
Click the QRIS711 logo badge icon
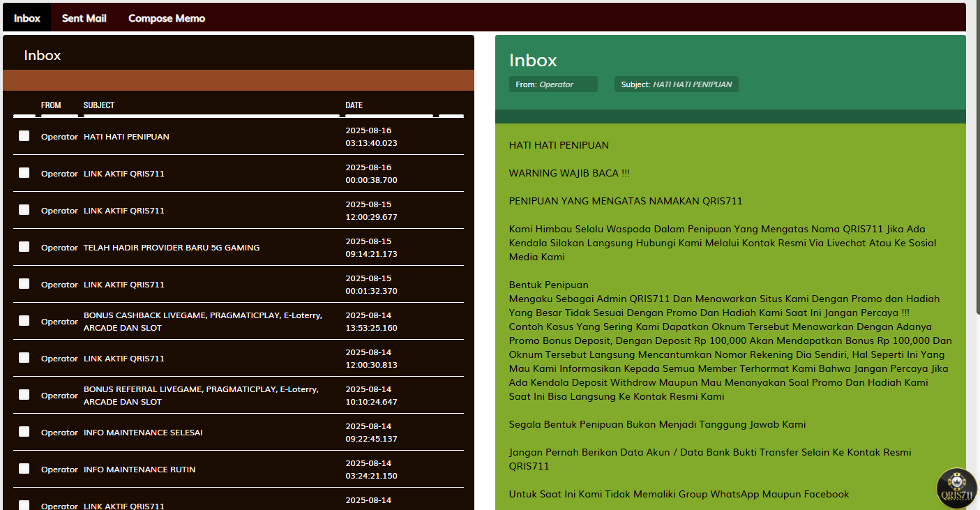pyautogui.click(x=956, y=488)
